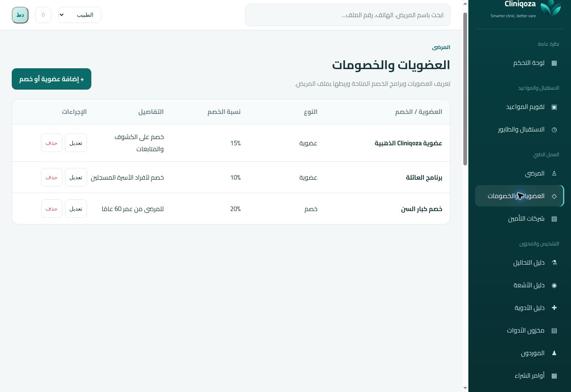This screenshot has height=392, width=571.
Task: Click the برنامج العائلة name
Action: point(424,178)
